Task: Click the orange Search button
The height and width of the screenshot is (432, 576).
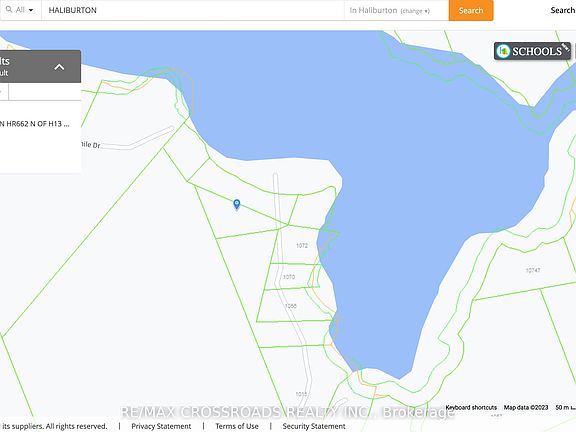Action: click(x=471, y=10)
